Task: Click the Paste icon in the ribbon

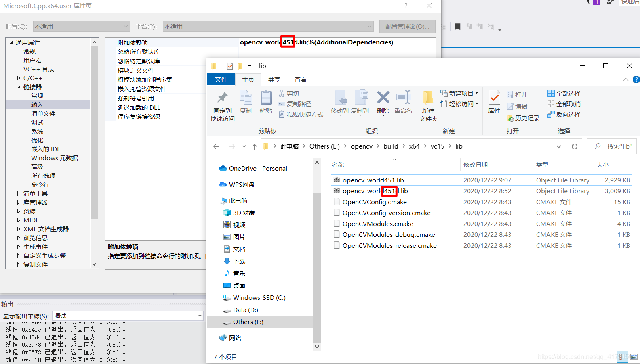Action: click(266, 98)
